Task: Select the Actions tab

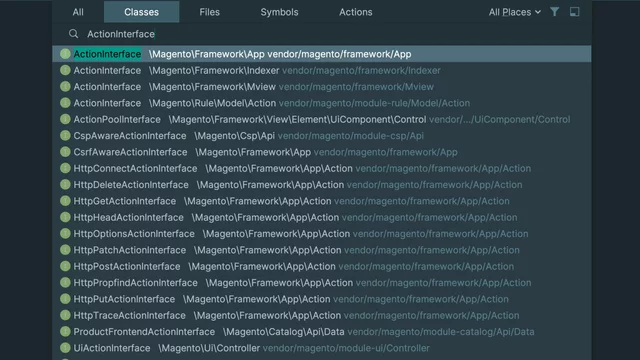Action: [356, 12]
